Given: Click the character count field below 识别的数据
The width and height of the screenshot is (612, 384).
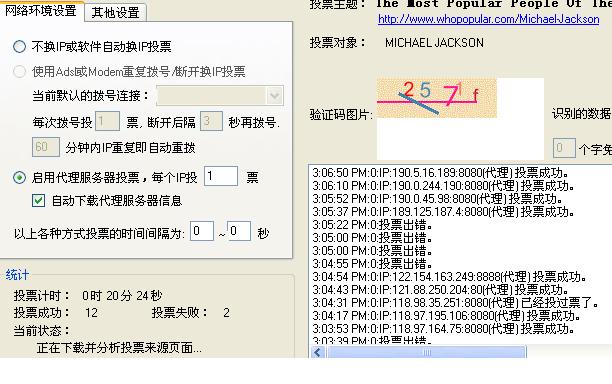Looking at the screenshot, I should click(x=564, y=148).
